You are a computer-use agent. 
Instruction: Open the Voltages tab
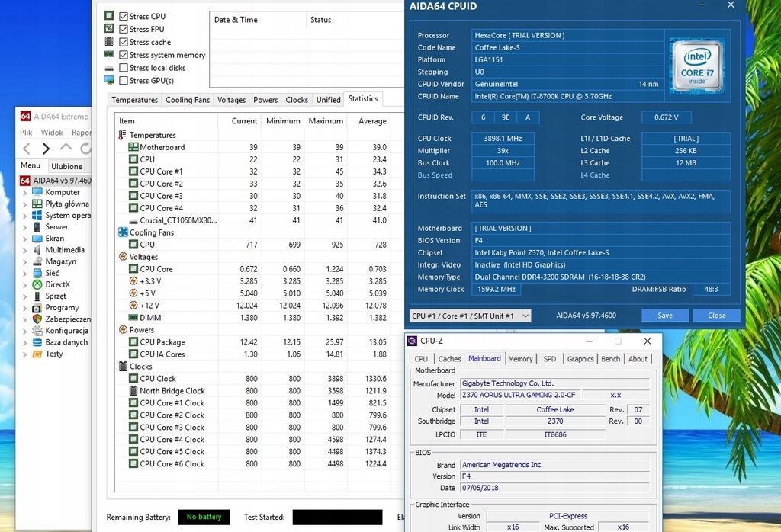click(x=232, y=100)
